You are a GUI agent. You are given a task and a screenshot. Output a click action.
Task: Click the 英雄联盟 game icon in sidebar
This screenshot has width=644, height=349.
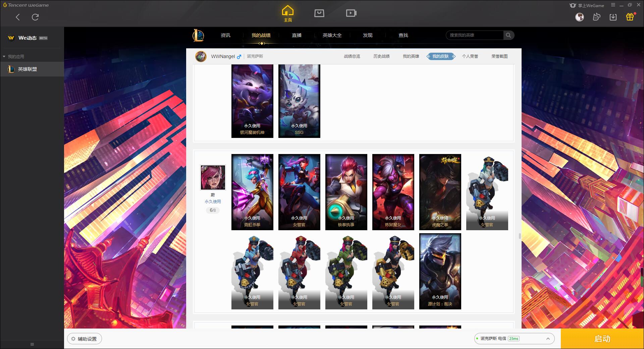[x=11, y=69]
